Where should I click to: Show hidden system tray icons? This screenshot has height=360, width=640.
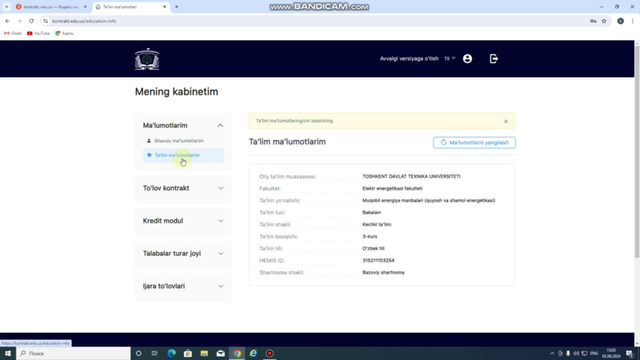pos(552,353)
